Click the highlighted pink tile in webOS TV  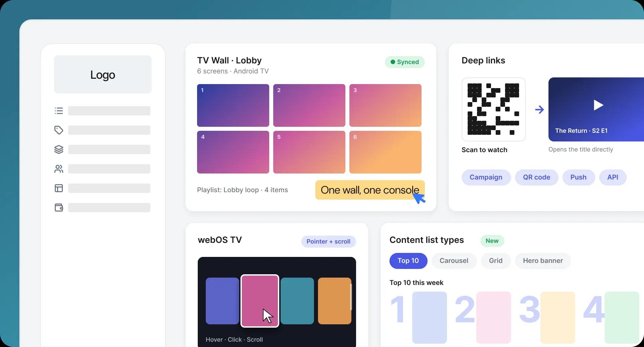pyautogui.click(x=260, y=301)
